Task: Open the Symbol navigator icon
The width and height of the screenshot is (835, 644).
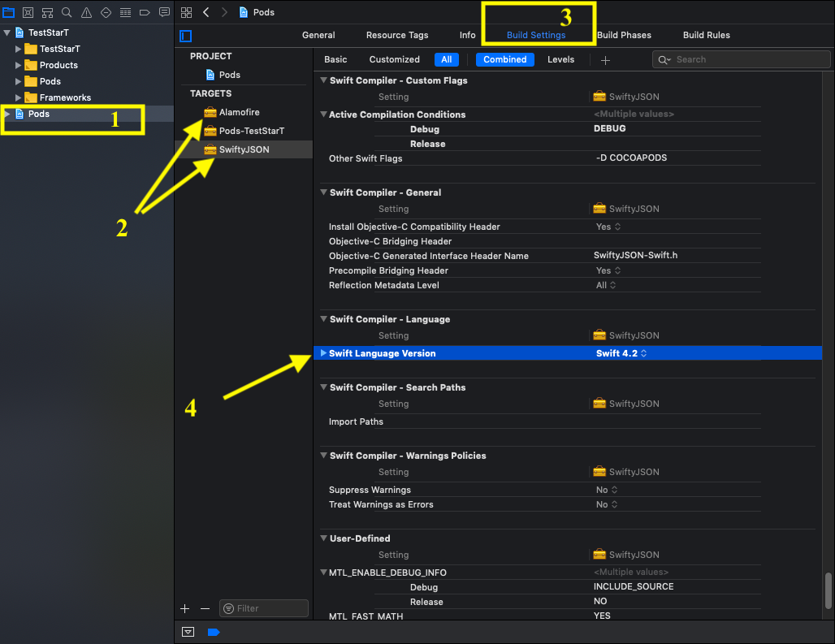Action: [x=47, y=12]
